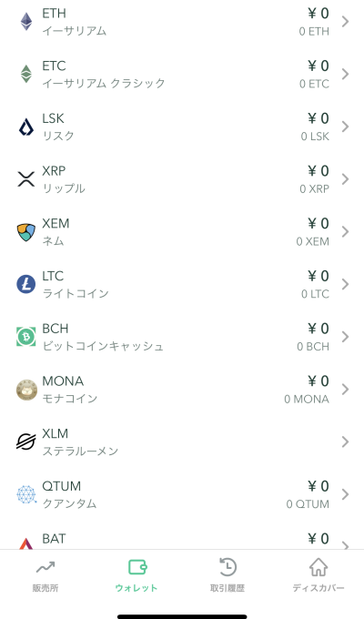Tap the Ethereum diamond coin icon
This screenshot has height=619, width=364.
(26, 21)
